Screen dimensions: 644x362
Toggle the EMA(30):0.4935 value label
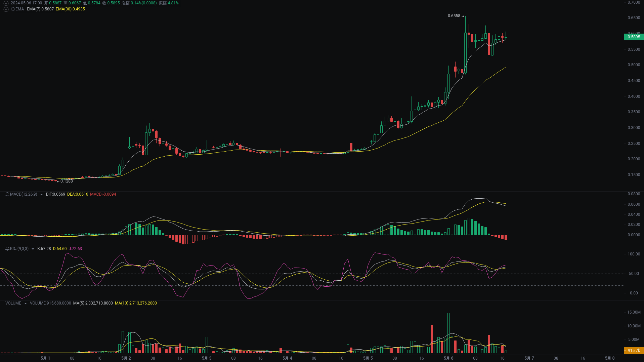pyautogui.click(x=71, y=9)
